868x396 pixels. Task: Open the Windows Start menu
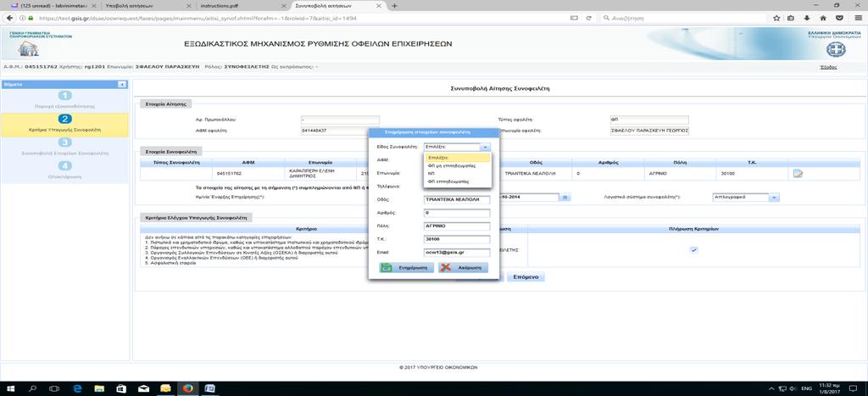pyautogui.click(x=10, y=388)
